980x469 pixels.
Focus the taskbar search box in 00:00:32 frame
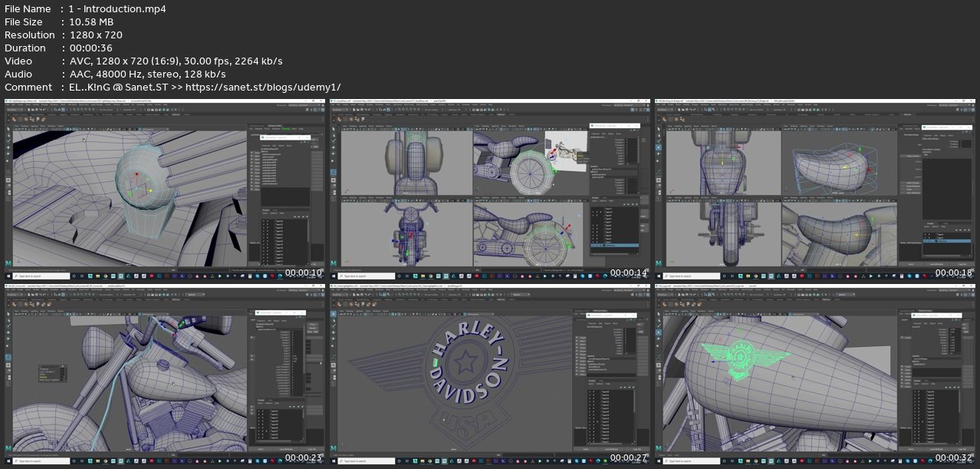point(692,461)
